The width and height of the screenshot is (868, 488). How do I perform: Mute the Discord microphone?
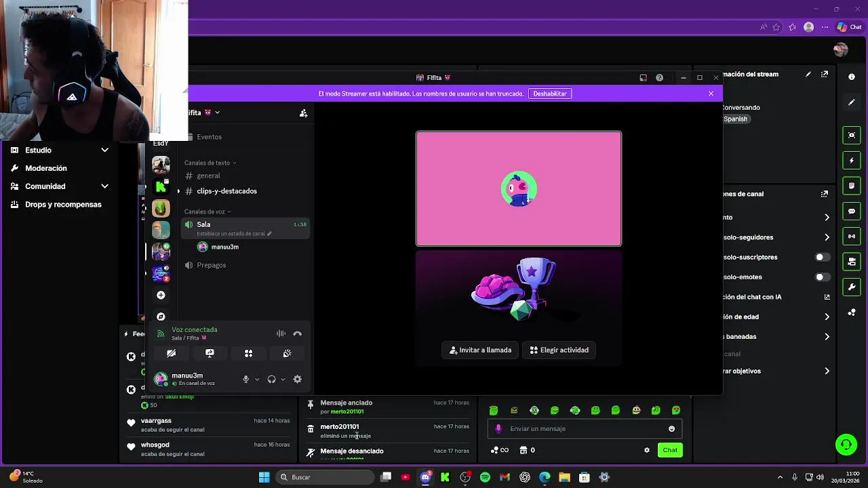pos(246,380)
